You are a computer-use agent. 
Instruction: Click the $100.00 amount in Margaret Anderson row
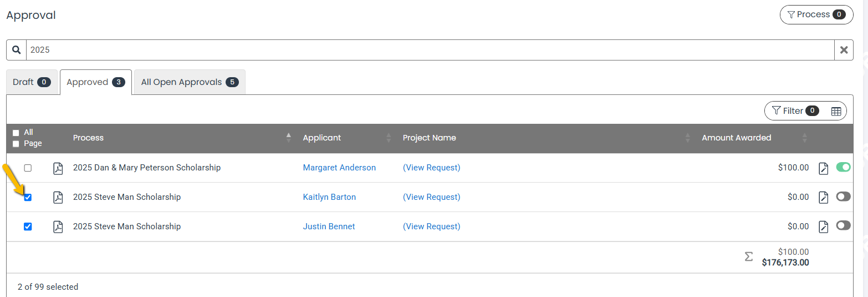point(793,168)
